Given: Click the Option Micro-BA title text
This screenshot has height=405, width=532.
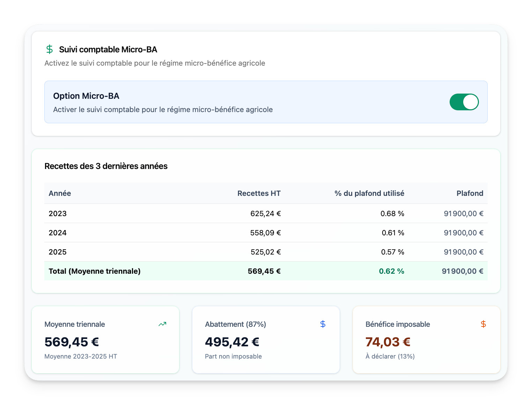Looking at the screenshot, I should [86, 96].
